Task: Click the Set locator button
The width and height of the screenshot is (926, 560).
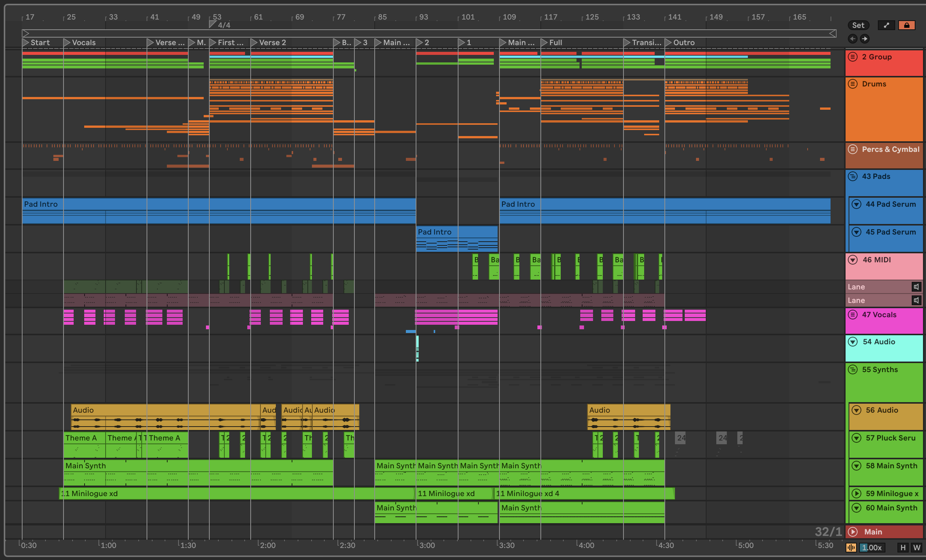Action: click(858, 25)
